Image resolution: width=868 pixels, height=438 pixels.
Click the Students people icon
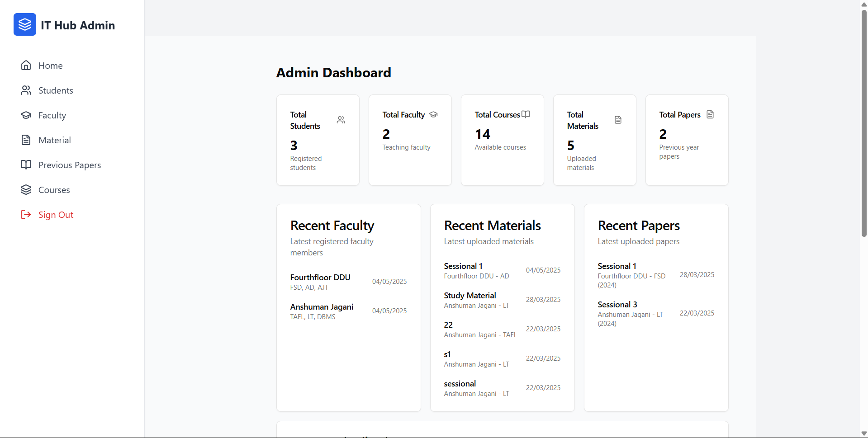[26, 90]
